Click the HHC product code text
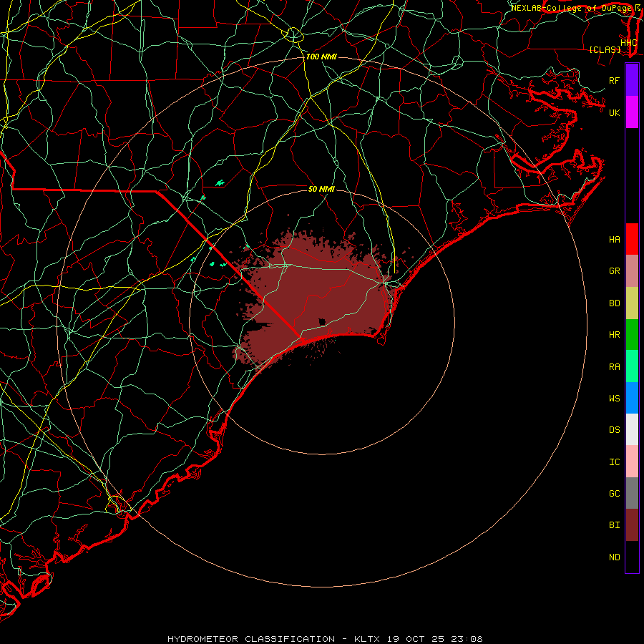The width and height of the screenshot is (644, 644). pos(628,43)
